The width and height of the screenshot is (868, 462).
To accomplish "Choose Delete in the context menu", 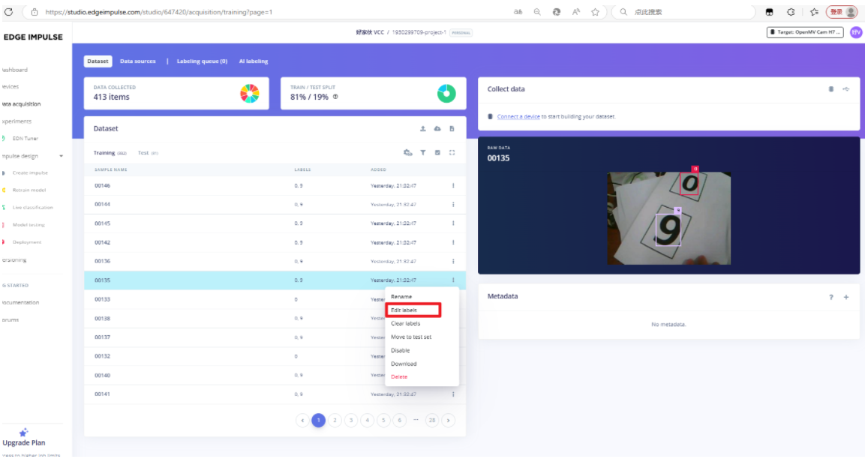I will coord(398,376).
